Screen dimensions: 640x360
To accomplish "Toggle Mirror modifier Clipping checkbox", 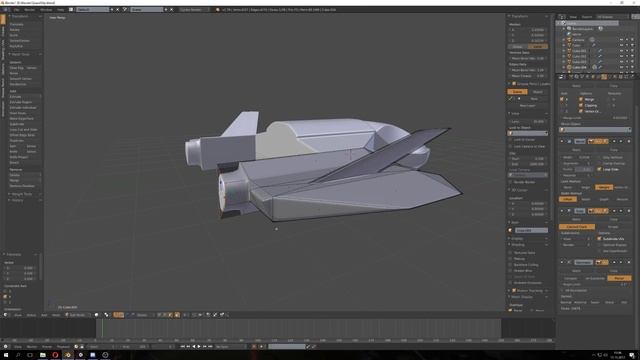I will [x=581, y=105].
